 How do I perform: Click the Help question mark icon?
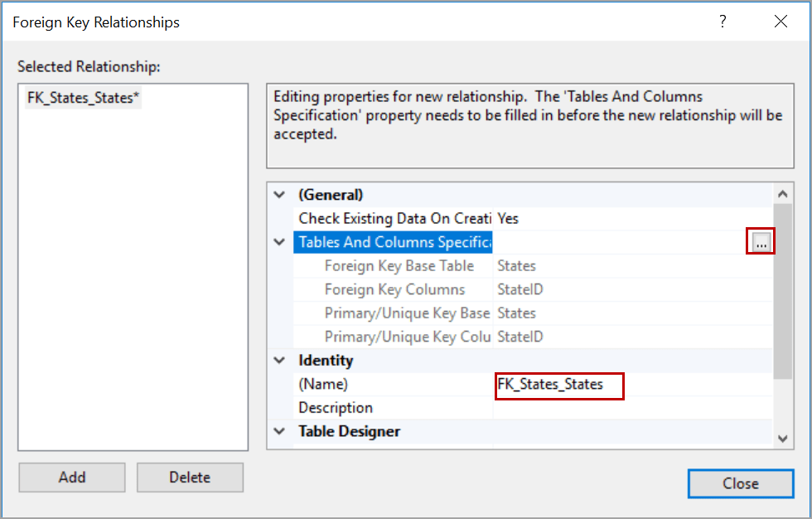[x=722, y=22]
